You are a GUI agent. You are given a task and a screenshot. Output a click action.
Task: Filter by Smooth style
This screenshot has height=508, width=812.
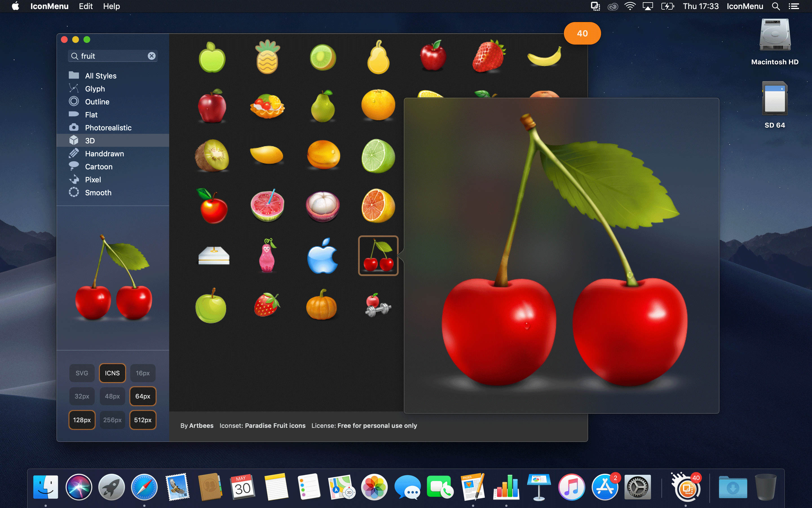(113, 192)
